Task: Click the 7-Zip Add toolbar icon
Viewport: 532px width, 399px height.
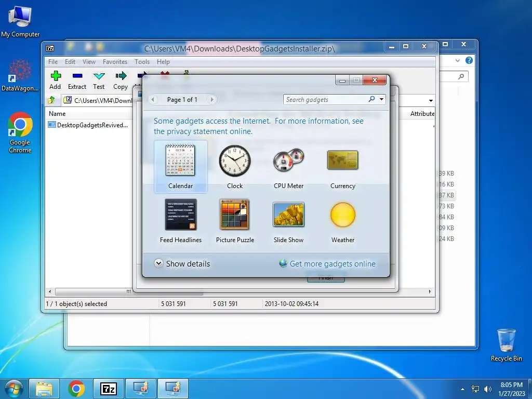Action: pos(55,81)
